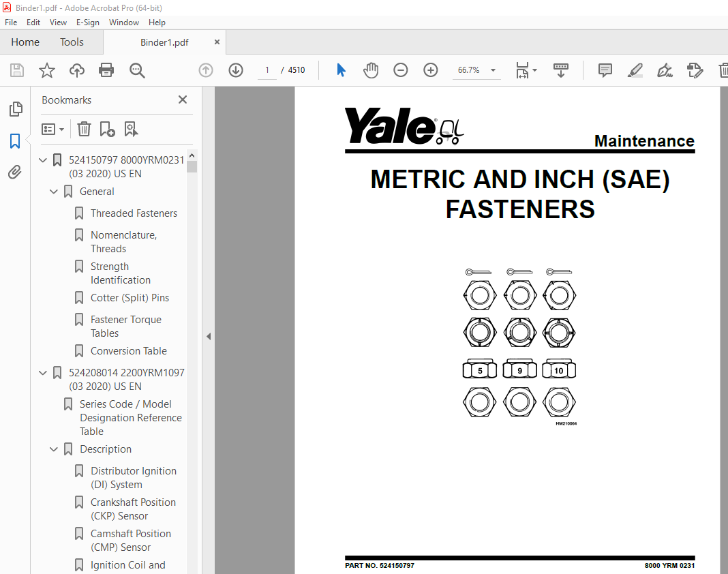Toggle the Bookmarks panel icon in sidebar
This screenshot has height=574, width=728.
[15, 140]
